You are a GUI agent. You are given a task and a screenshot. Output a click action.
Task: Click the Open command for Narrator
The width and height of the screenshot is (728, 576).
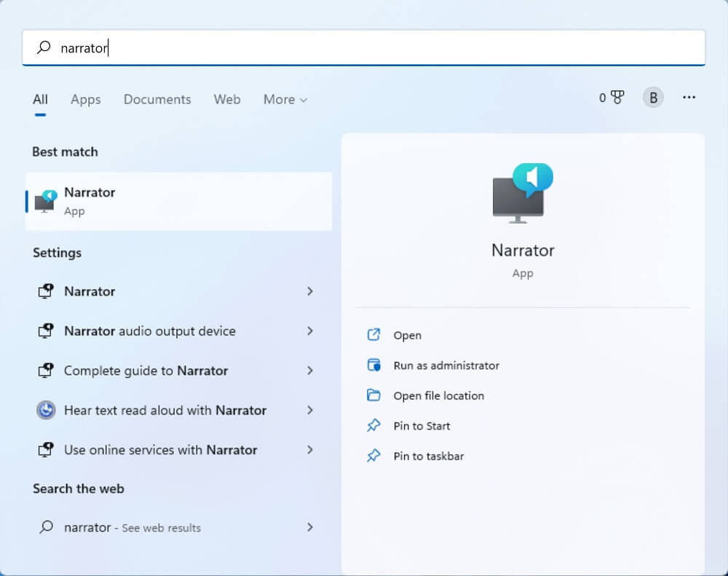[408, 335]
